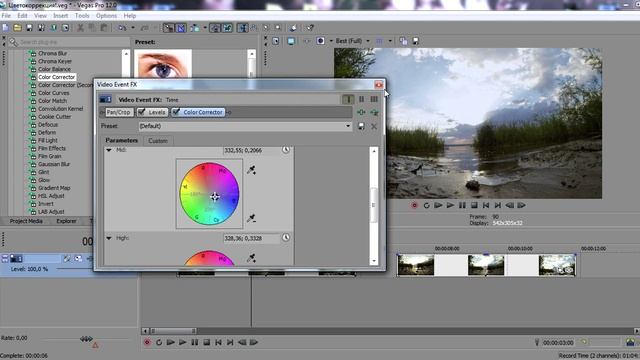Copy preview snapshot to clipboard icon
This screenshot has height=360, width=640.
[x=403, y=41]
